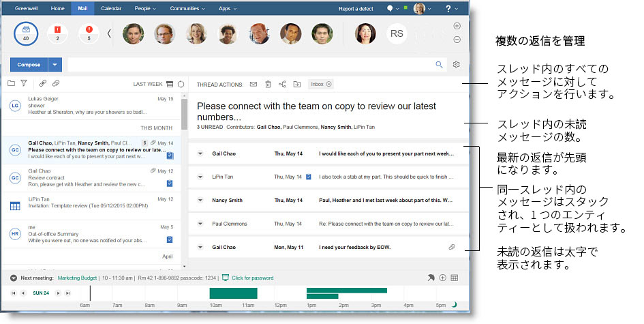The width and height of the screenshot is (644, 324).
Task: Expand the Paul Clemmons reply
Action: [x=200, y=224]
